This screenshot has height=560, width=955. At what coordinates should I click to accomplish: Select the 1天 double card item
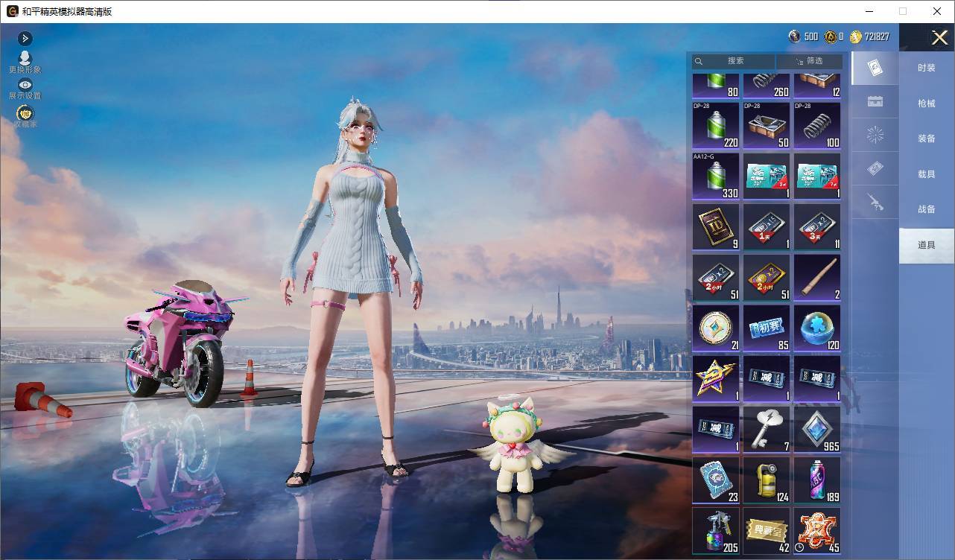[767, 226]
